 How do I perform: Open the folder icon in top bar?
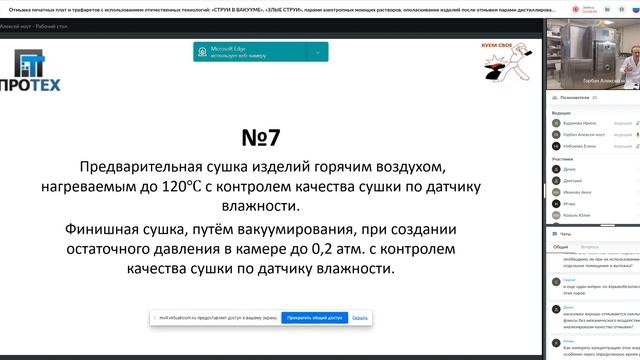[x=607, y=9]
